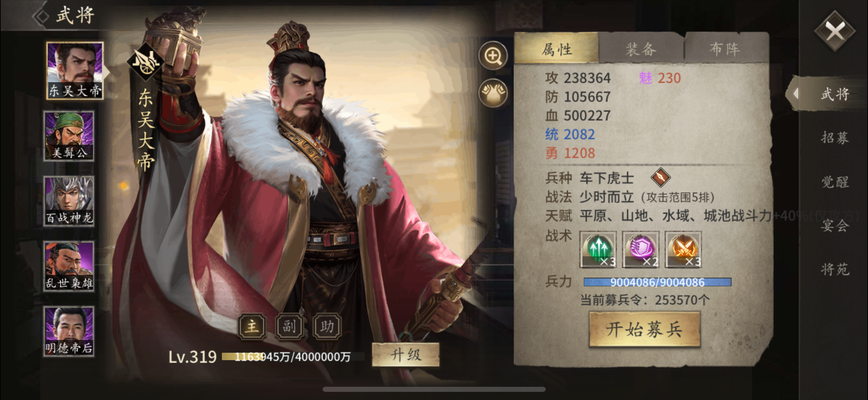Viewport: 868px width, 400px height.
Task: Open the 招募 recruit side menu entry
Action: point(835,137)
